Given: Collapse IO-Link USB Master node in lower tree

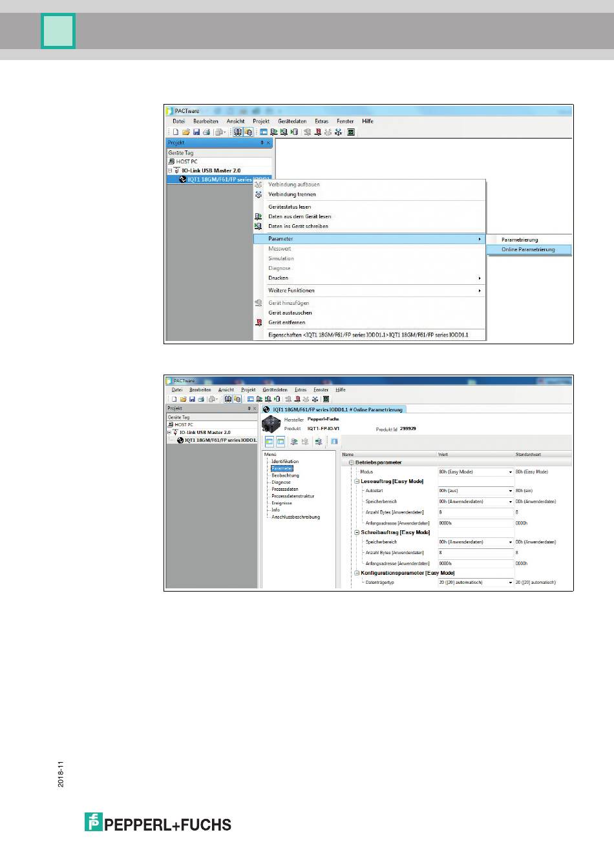Looking at the screenshot, I should click(x=169, y=433).
